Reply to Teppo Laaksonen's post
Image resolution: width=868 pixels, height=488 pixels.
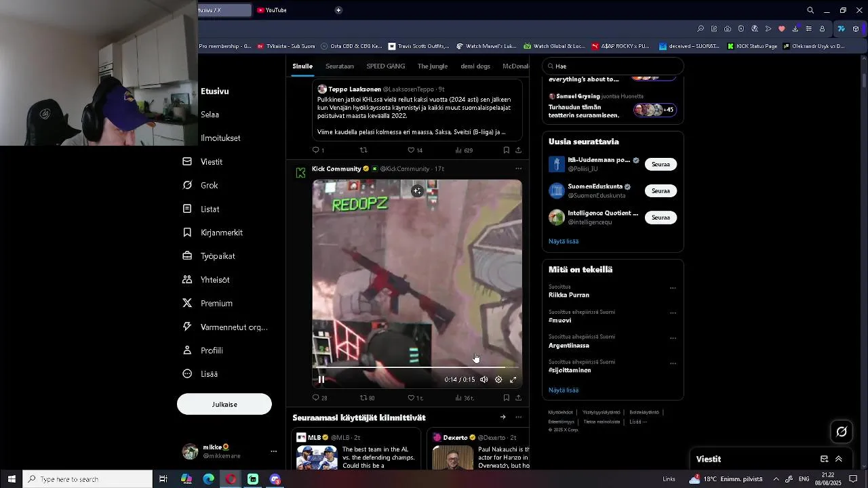pyautogui.click(x=318, y=150)
